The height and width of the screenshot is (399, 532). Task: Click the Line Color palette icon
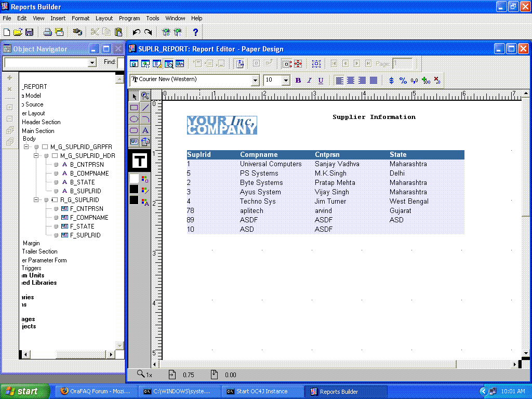[x=145, y=191]
